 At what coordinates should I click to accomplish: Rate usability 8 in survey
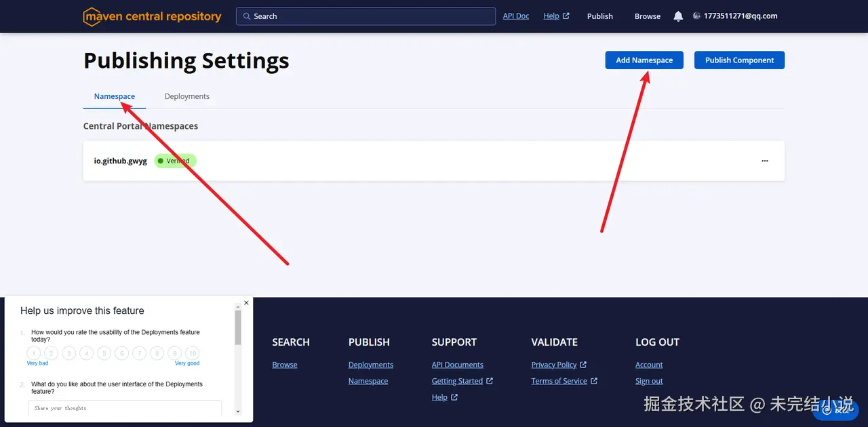(x=157, y=353)
